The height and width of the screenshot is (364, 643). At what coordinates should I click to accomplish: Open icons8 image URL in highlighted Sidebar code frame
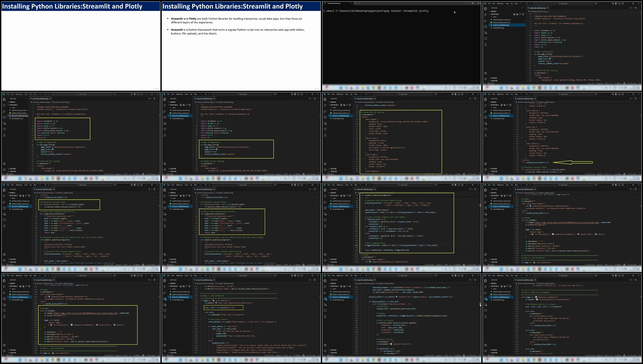click(85, 313)
